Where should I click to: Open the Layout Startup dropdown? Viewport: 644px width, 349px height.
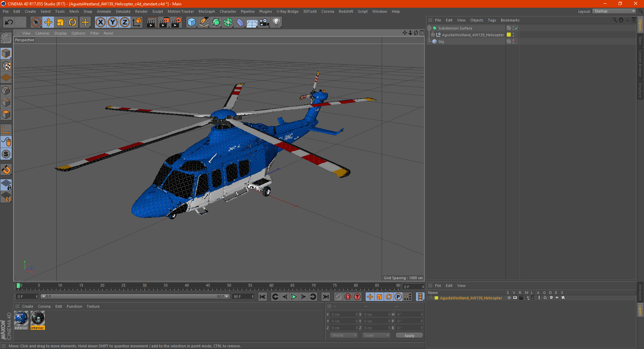click(614, 11)
